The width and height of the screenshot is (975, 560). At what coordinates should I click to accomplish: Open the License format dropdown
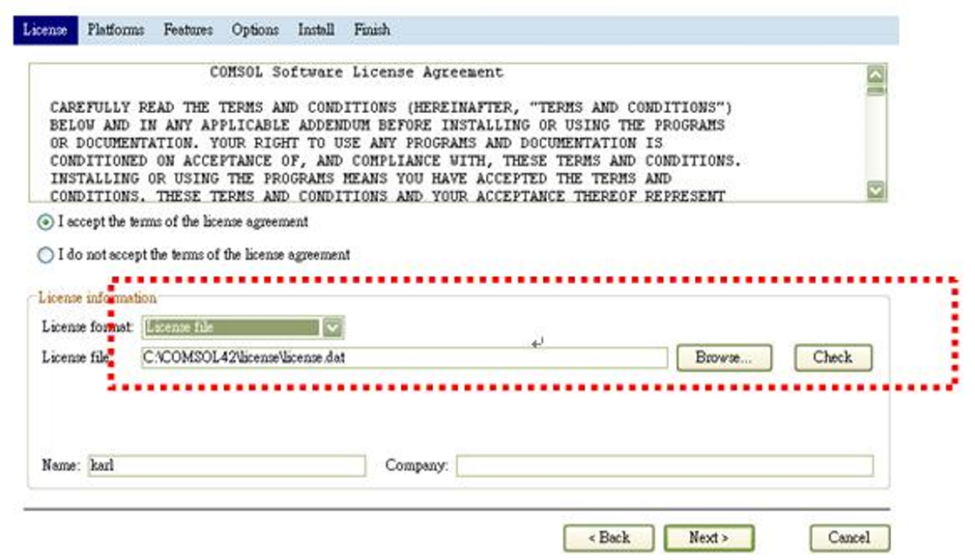[243, 327]
